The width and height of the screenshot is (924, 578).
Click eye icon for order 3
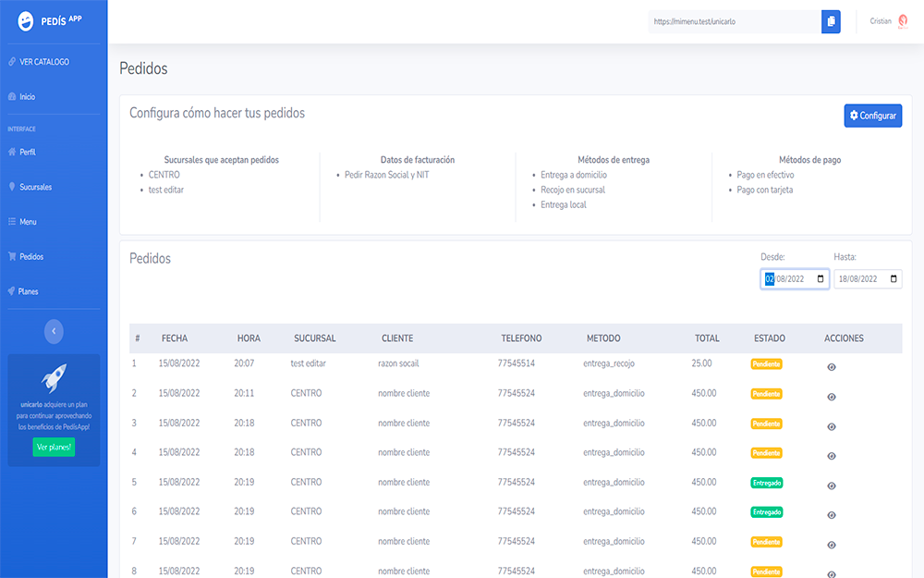(x=832, y=426)
